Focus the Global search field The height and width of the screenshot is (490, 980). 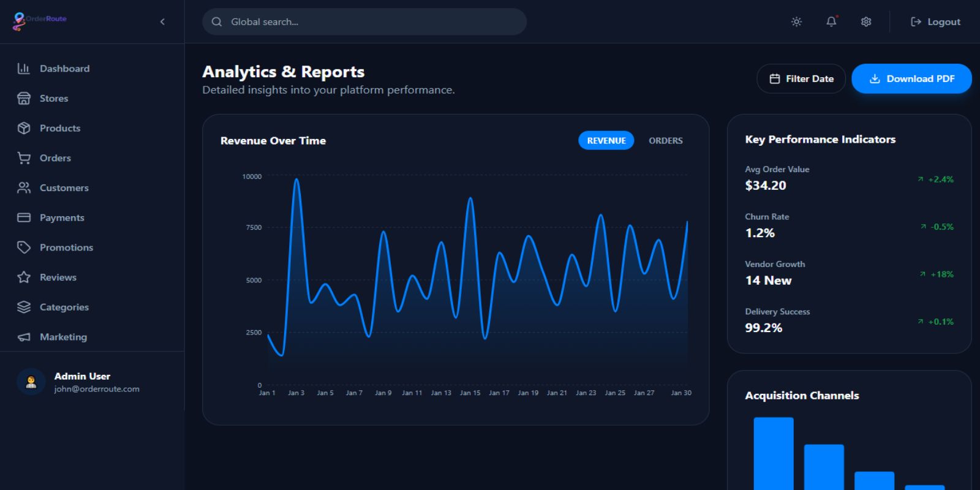pyautogui.click(x=364, y=22)
